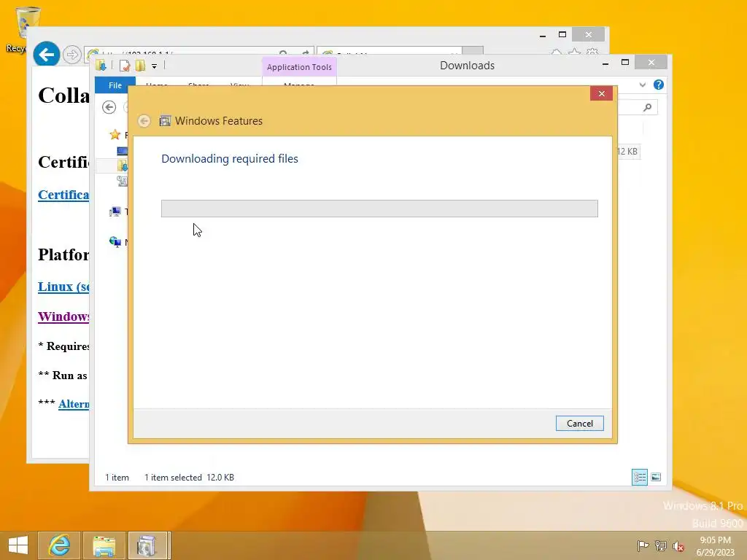
Task: Open the File tab in Downloads window
Action: (x=115, y=85)
